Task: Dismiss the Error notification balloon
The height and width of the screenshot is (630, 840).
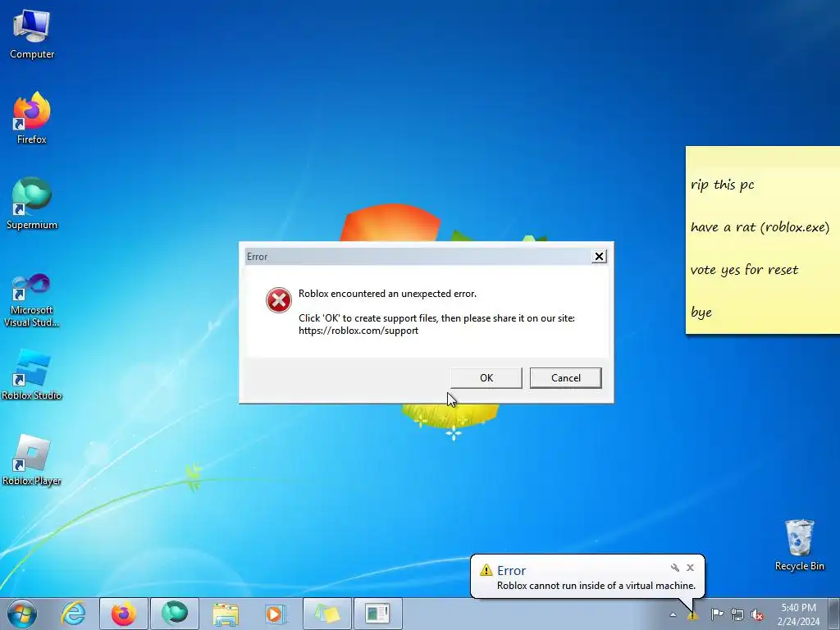Action: coord(690,568)
